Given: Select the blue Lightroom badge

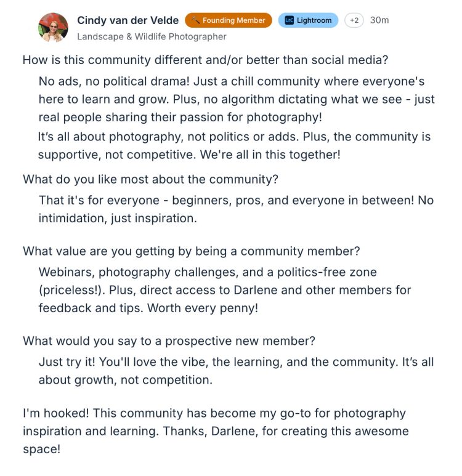Looking at the screenshot, I should click(308, 20).
